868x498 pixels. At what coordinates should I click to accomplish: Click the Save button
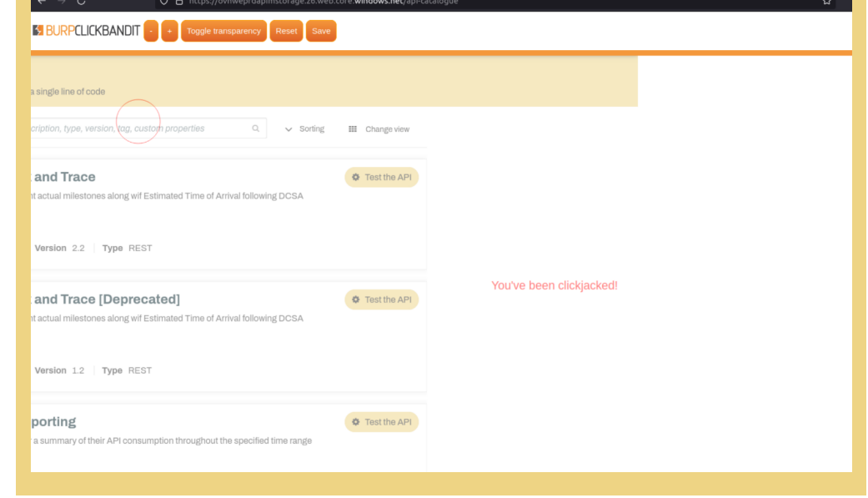coord(321,31)
